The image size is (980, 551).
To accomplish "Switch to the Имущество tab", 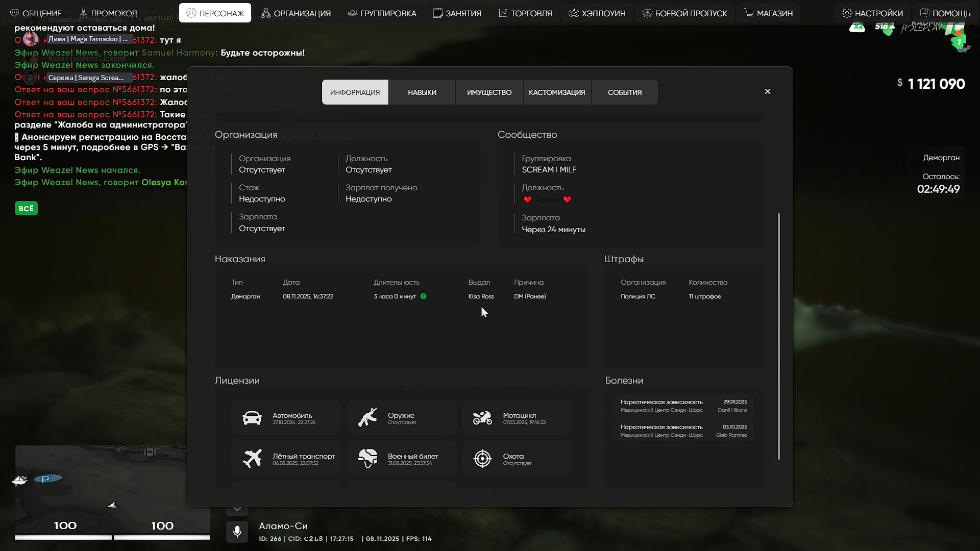I will point(489,92).
